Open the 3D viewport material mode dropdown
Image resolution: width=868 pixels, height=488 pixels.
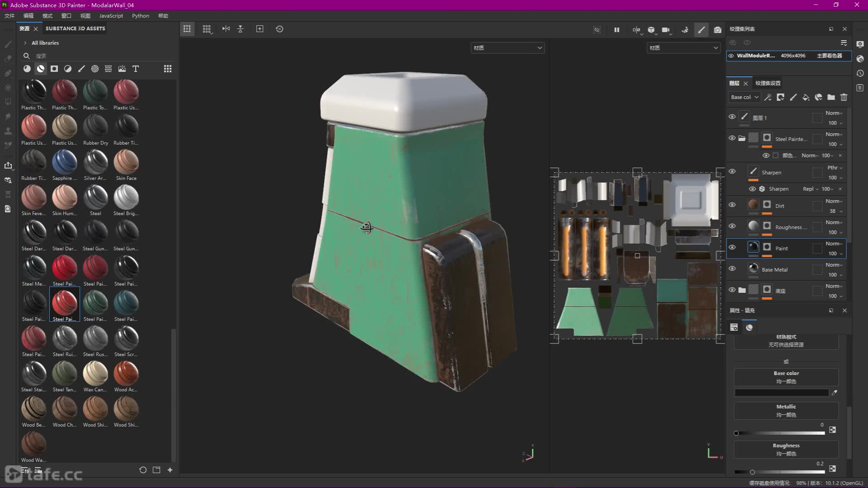(x=507, y=48)
